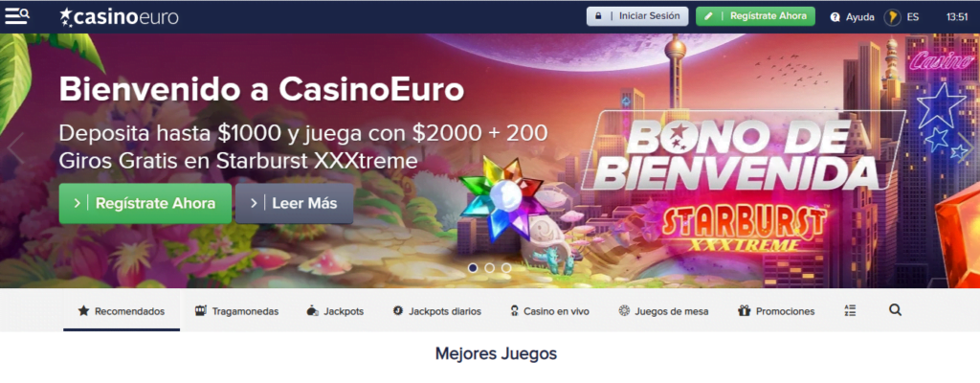The width and height of the screenshot is (980, 383).
Task: Select the Jackpots category
Action: point(335,311)
